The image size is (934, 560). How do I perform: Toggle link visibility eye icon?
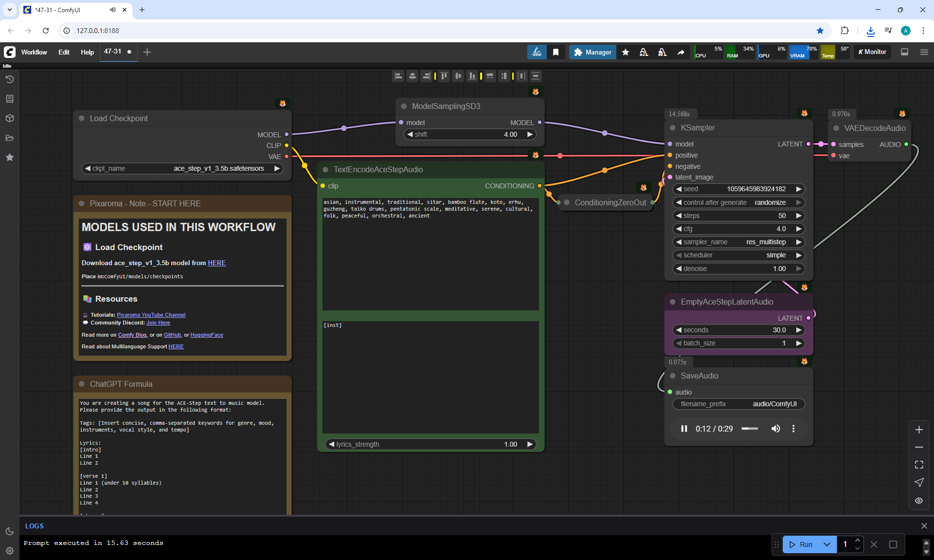tap(919, 501)
